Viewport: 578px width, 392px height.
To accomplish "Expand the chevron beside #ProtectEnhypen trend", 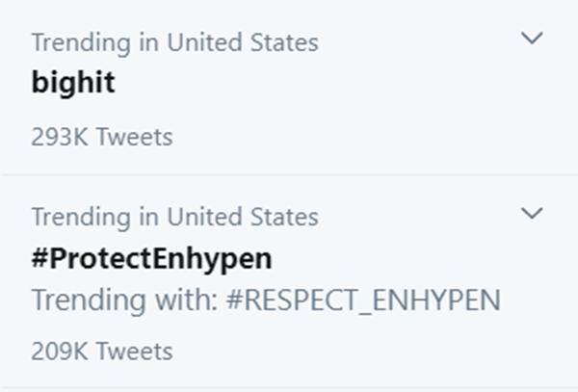I will click(x=532, y=213).
